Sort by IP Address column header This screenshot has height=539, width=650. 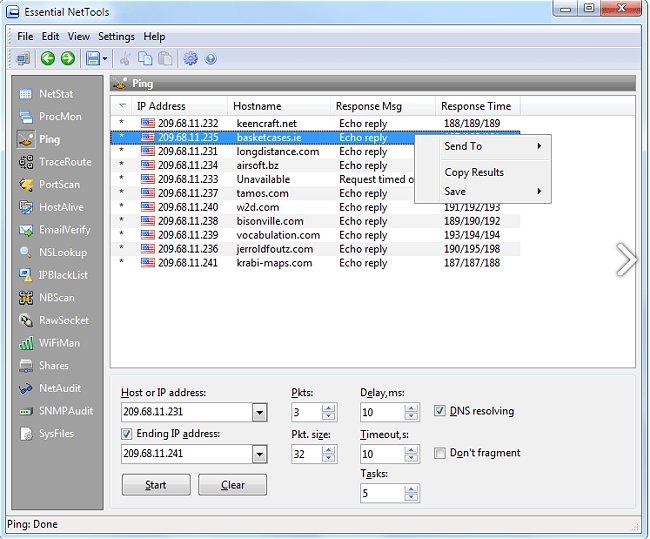179,106
